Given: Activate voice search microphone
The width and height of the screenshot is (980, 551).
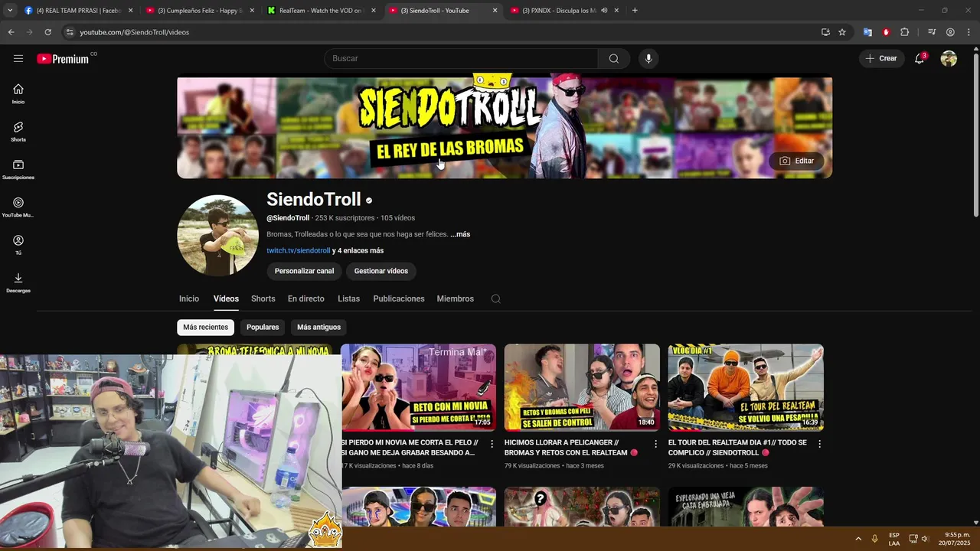Looking at the screenshot, I should (x=648, y=58).
